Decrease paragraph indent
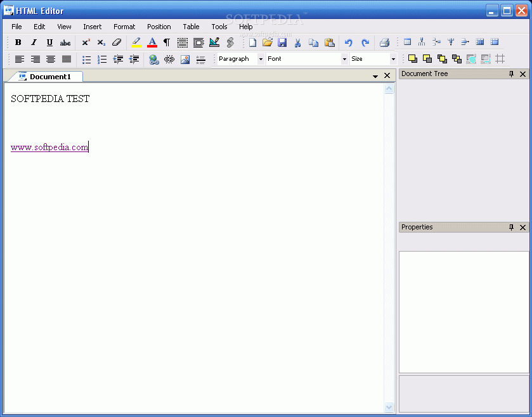 (134, 60)
